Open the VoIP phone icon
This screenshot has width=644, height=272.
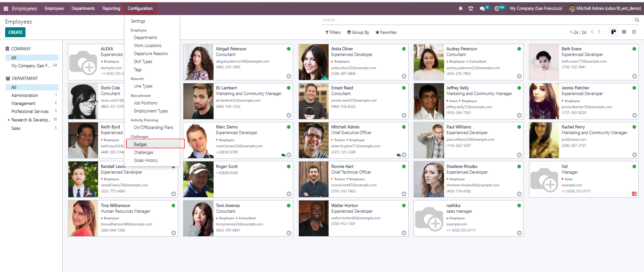pyautogui.click(x=471, y=8)
